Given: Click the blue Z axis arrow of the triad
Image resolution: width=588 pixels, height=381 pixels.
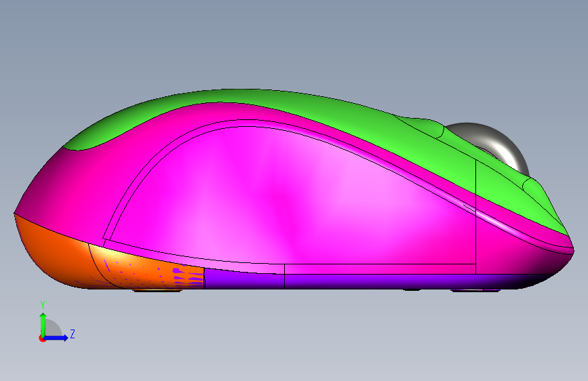Looking at the screenshot, I should tap(56, 338).
